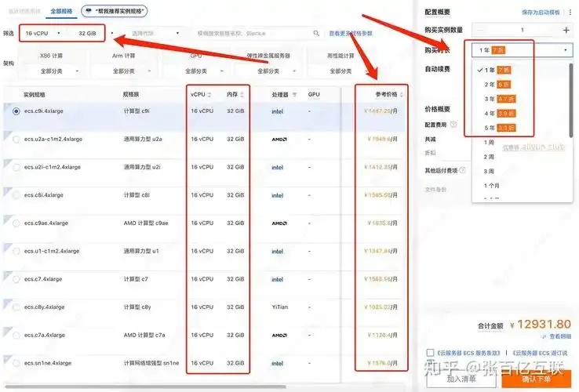Open the three-dot menu beside 保存为启动模板

[x=570, y=13]
